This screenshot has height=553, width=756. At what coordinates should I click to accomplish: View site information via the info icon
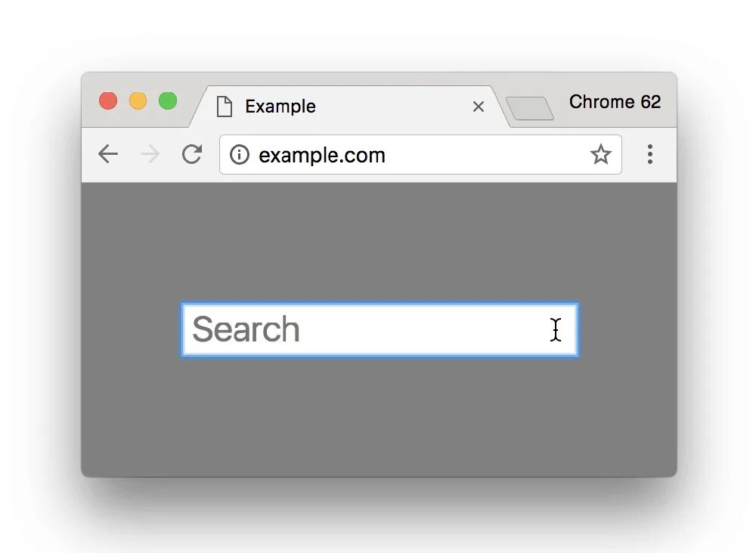tap(240, 155)
